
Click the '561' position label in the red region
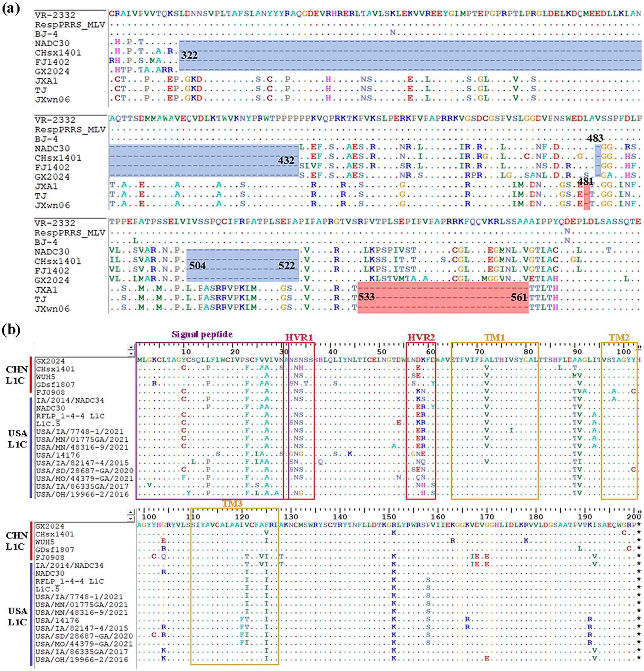[519, 297]
